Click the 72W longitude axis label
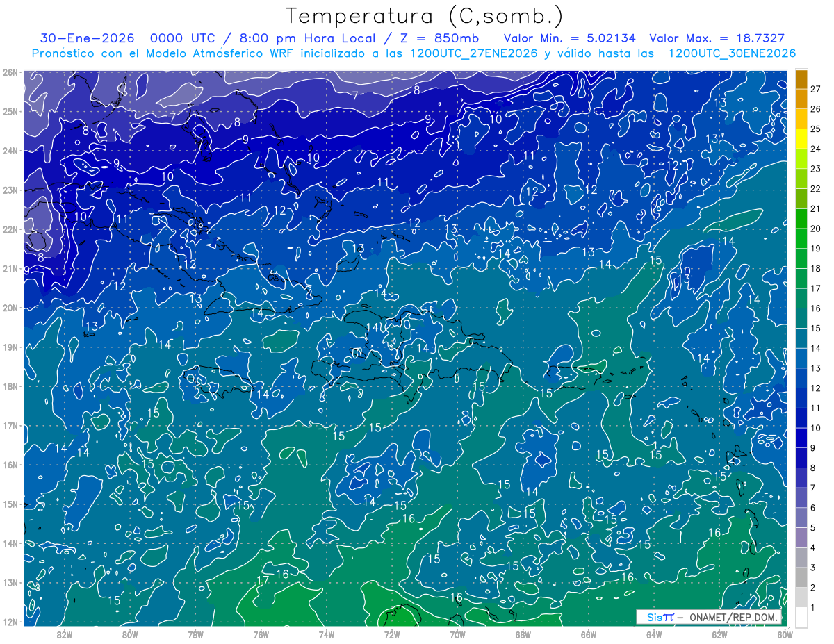 [x=392, y=634]
